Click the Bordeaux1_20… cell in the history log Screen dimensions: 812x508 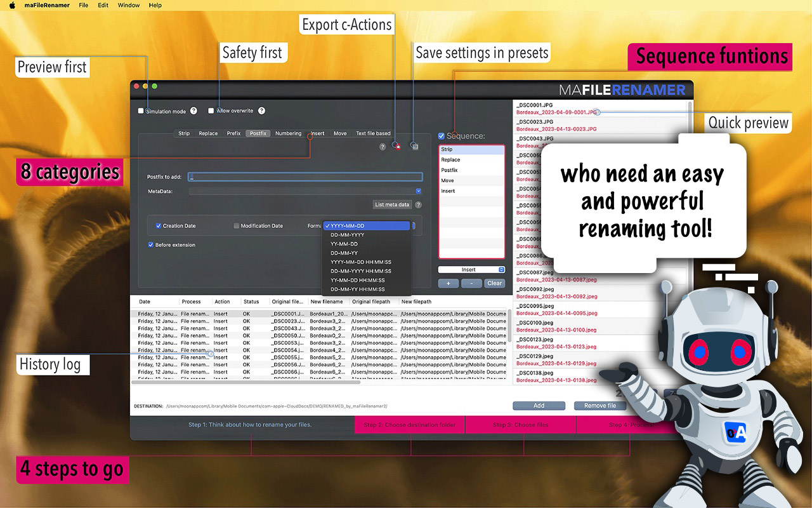pos(328,314)
